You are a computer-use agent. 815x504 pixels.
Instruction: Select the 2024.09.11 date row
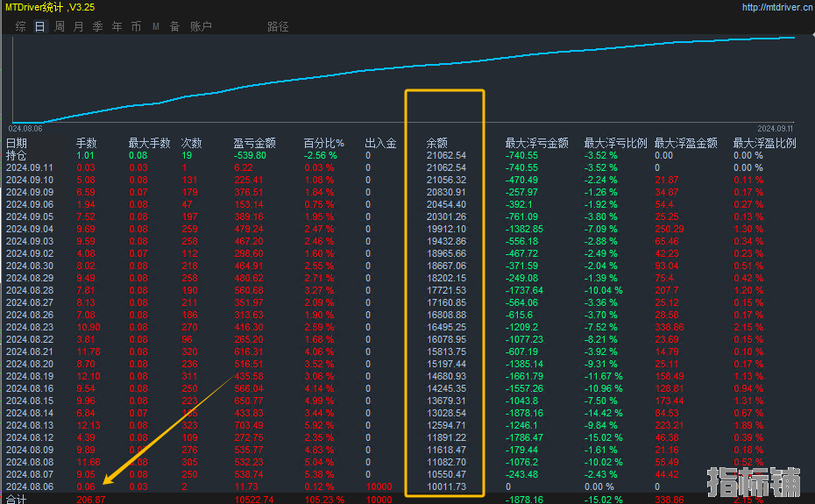coord(29,167)
